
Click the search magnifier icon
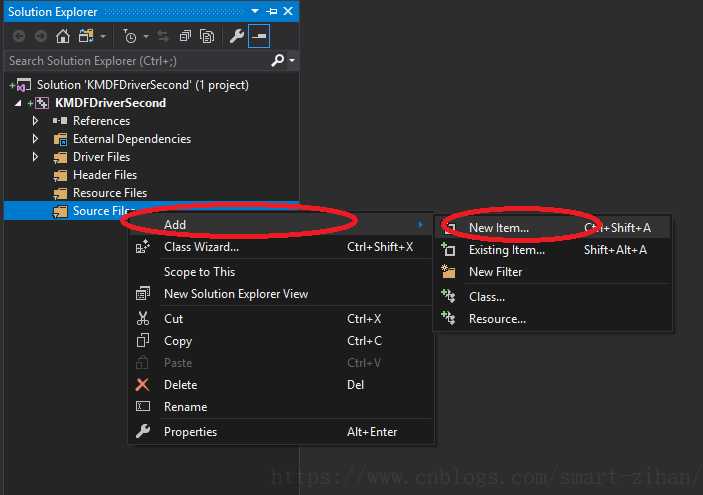(278, 60)
